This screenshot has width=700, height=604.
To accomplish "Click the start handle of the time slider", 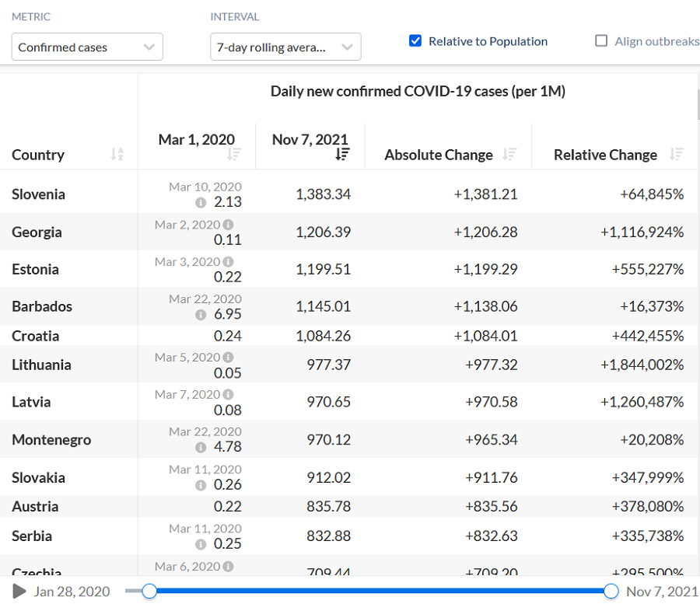I will point(149,592).
